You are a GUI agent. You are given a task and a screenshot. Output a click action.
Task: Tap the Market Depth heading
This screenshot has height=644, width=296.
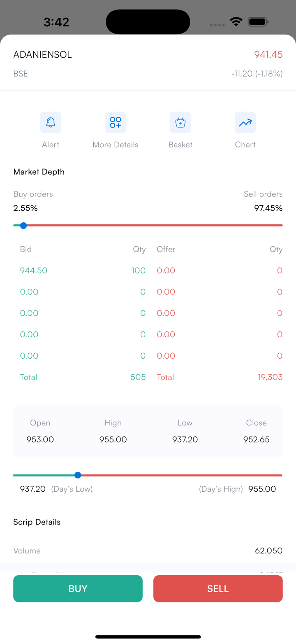tap(39, 172)
